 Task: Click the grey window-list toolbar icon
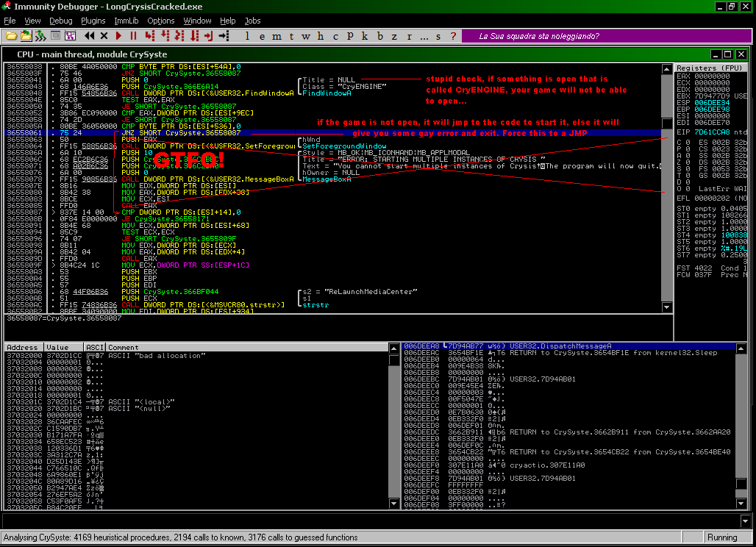(x=55, y=36)
